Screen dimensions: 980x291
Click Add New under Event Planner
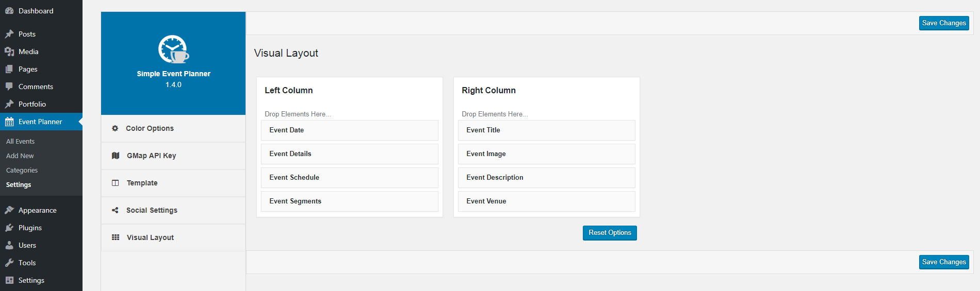(x=20, y=156)
